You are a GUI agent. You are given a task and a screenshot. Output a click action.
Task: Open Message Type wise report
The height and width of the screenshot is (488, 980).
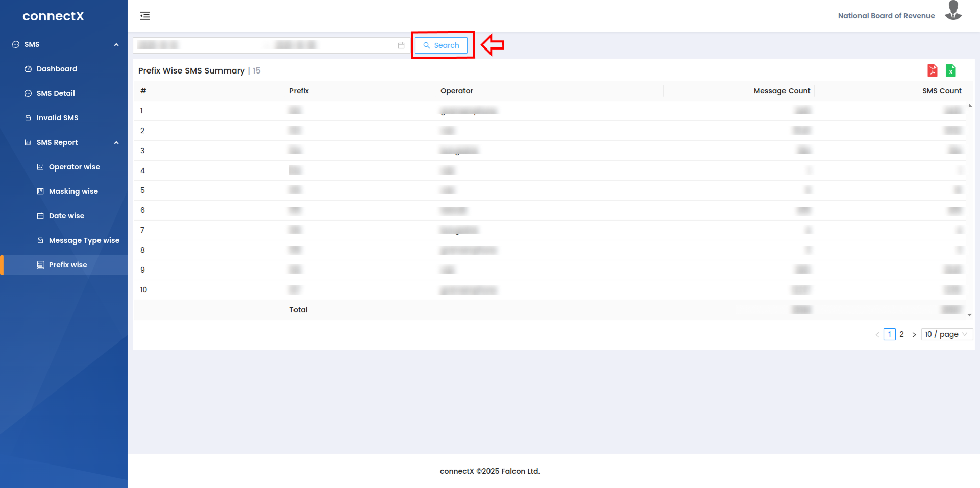84,240
